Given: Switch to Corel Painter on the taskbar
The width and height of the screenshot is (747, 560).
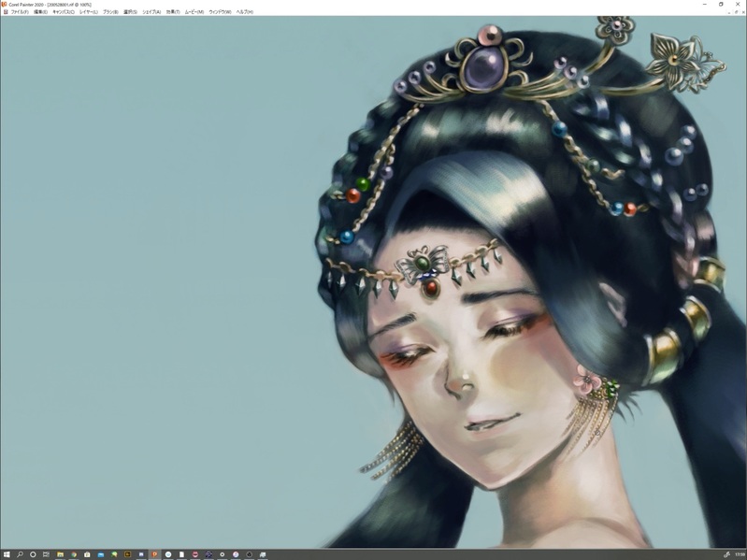Looking at the screenshot, I should 154,554.
